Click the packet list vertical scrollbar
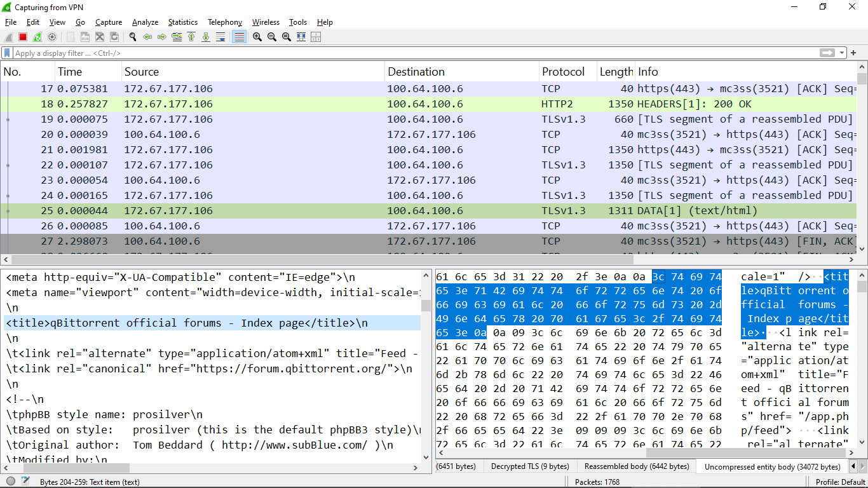 862,159
